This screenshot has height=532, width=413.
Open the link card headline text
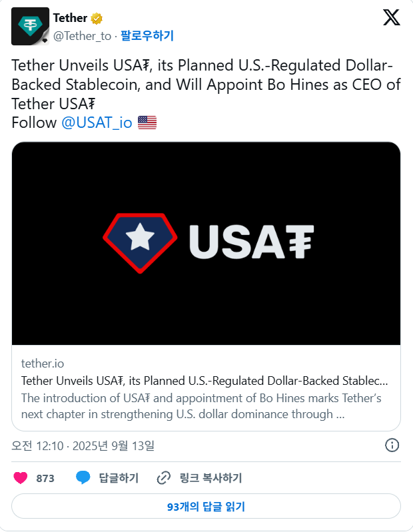(205, 381)
